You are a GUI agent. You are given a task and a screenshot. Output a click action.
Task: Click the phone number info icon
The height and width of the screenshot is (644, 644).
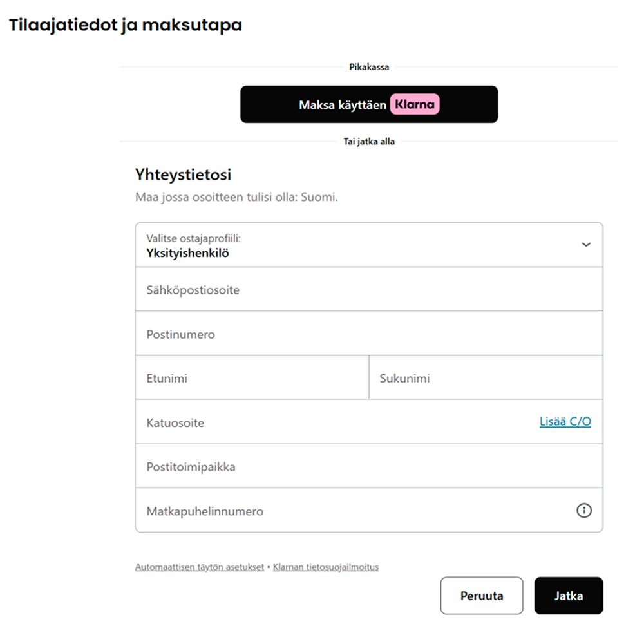tap(583, 511)
